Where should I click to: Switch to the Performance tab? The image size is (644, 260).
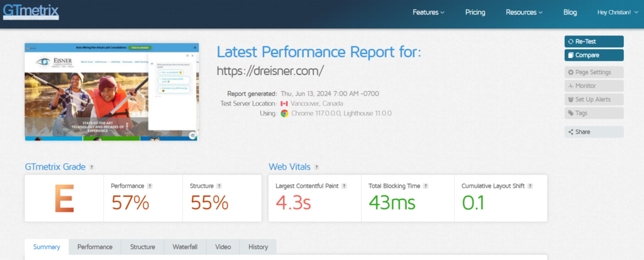point(95,247)
